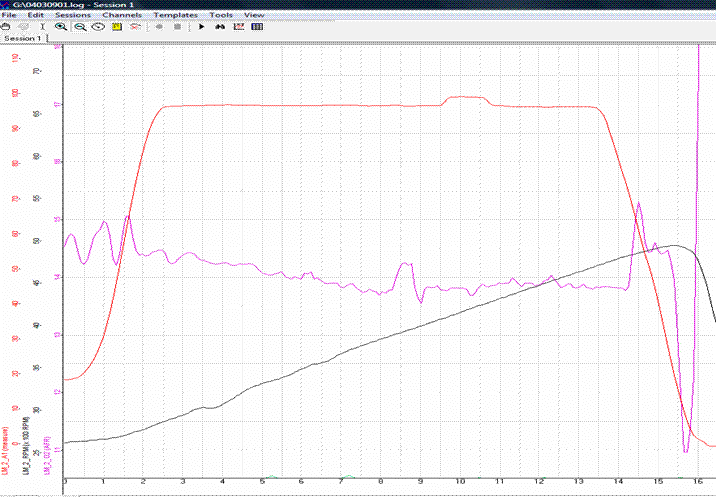
Task: Open the Templates menu
Action: 176,16
